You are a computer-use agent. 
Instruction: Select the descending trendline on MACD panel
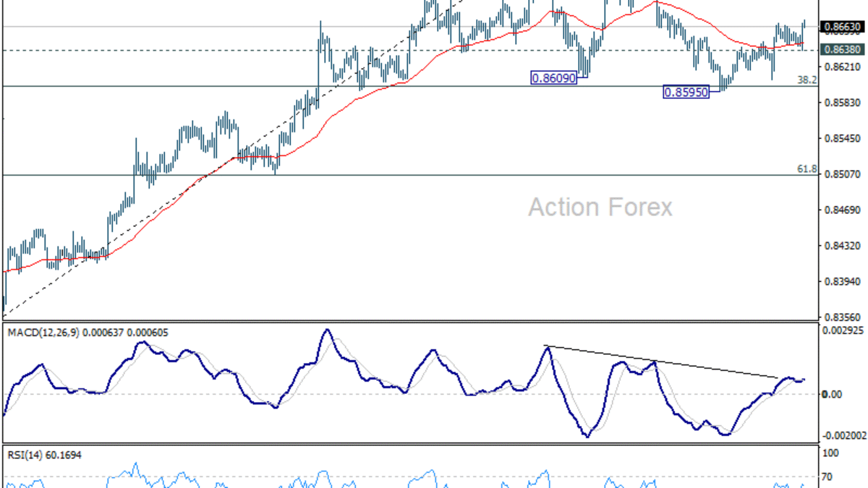(662, 361)
